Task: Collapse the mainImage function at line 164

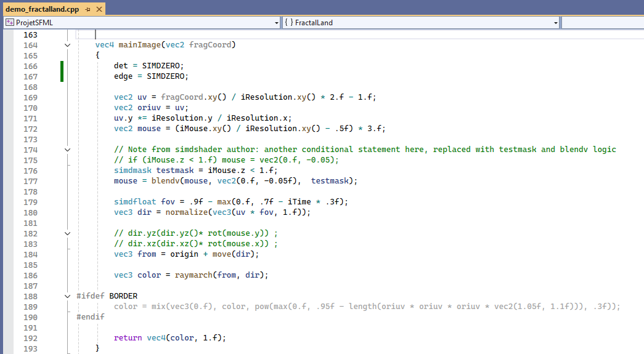Action: tap(67, 45)
